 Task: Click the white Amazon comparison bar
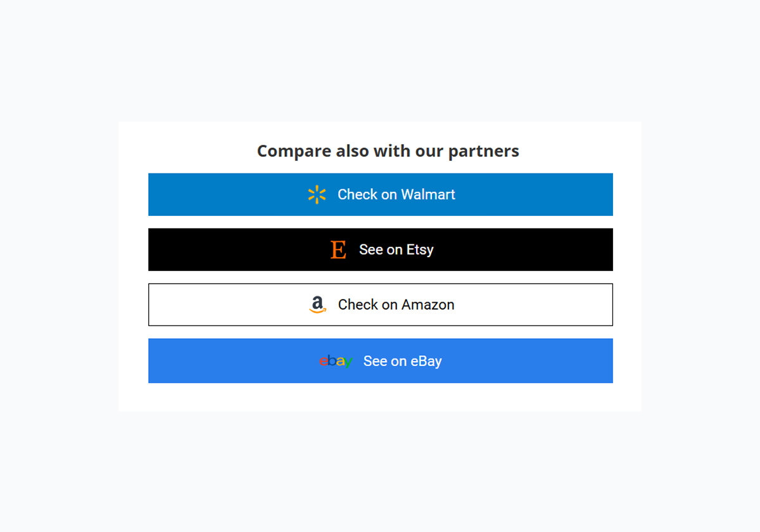point(380,305)
